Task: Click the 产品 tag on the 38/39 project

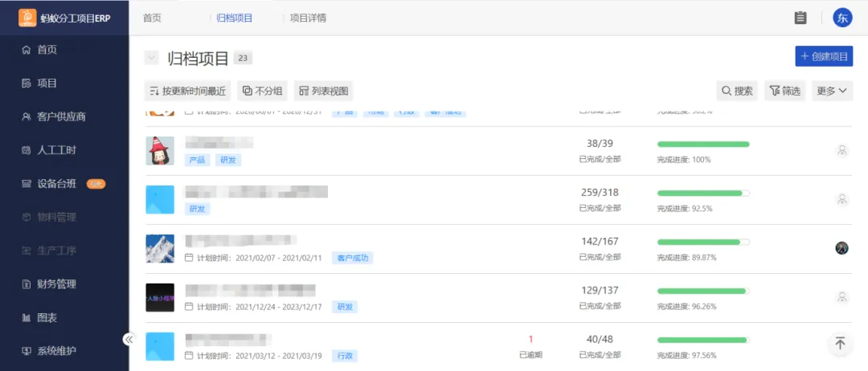Action: [x=197, y=160]
